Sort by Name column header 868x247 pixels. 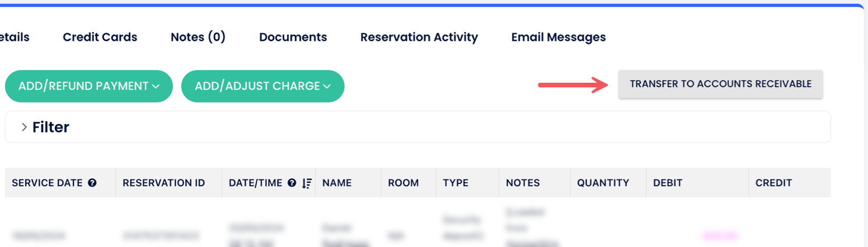pos(337,183)
